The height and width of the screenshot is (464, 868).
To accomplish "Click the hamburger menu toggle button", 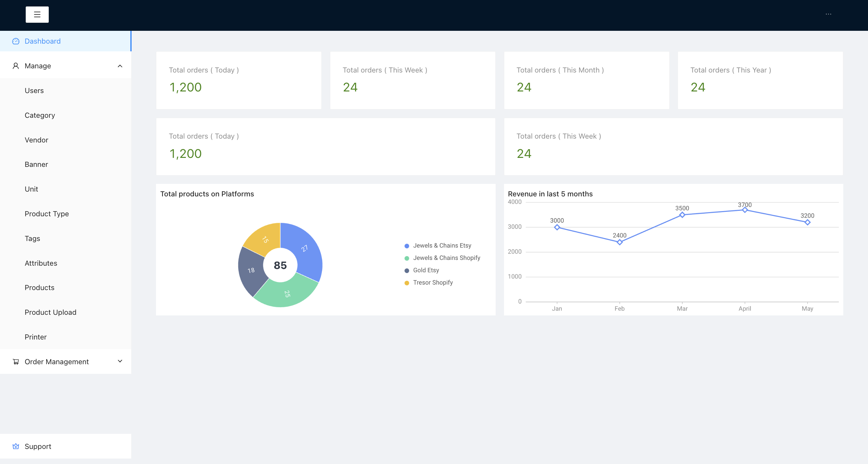I will [37, 14].
